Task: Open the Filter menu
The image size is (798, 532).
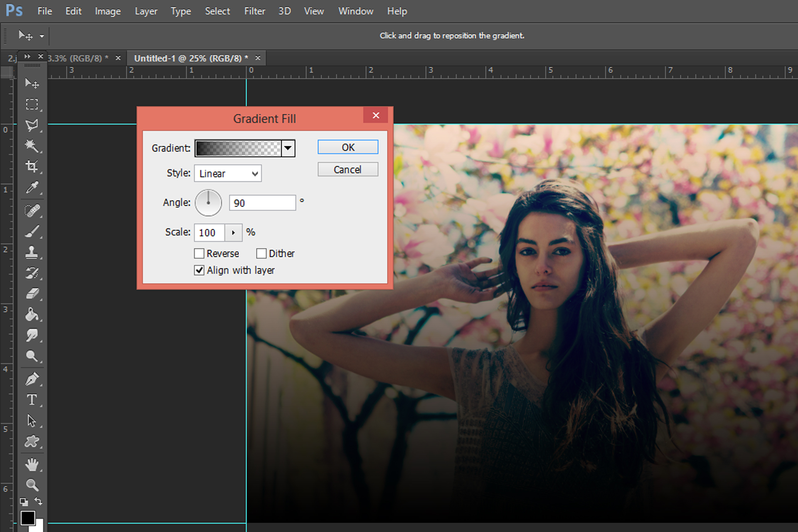Action: click(x=254, y=11)
